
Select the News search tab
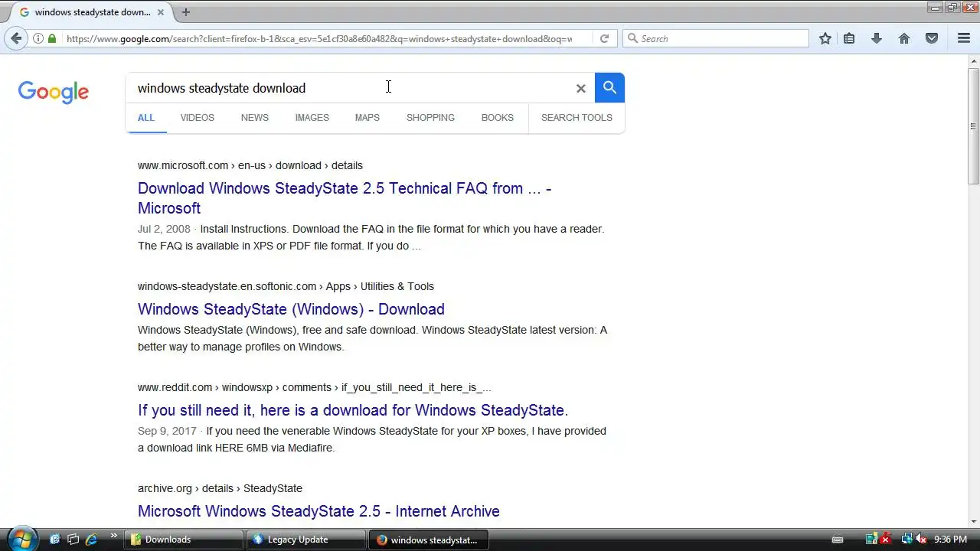pyautogui.click(x=255, y=117)
